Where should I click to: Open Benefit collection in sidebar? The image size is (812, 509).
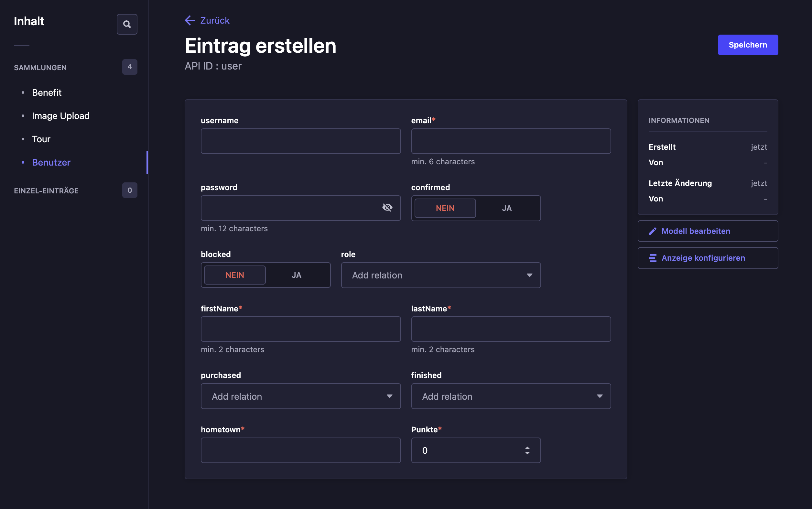click(x=47, y=92)
